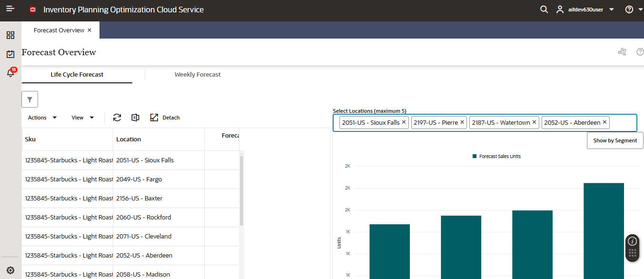
Task: Click the Show by Segment button
Action: pos(615,140)
